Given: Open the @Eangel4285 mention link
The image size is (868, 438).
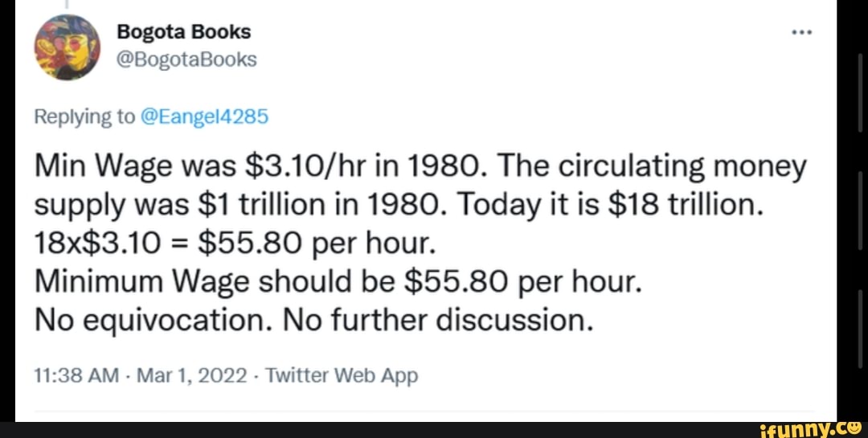Looking at the screenshot, I should click(204, 117).
